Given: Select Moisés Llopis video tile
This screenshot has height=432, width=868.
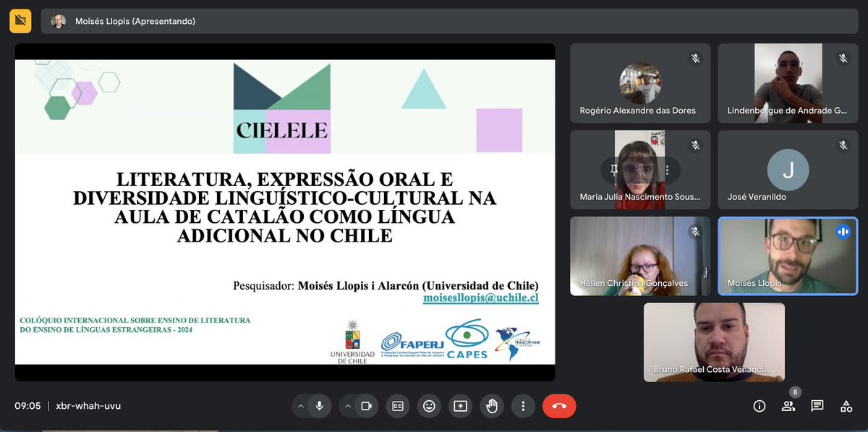Looking at the screenshot, I should [x=788, y=256].
